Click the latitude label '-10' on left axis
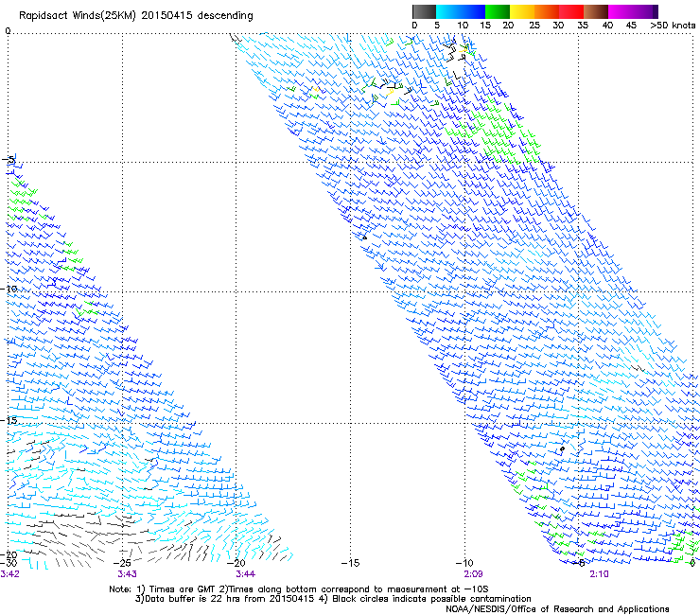This screenshot has height=615, width=700. tap(9, 289)
